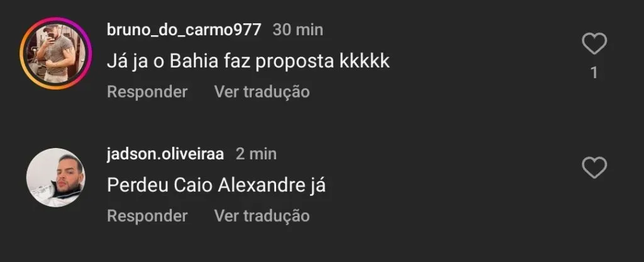Show translation for the Bahia comment
Image resolution: width=644 pixels, height=262 pixels.
click(x=262, y=92)
